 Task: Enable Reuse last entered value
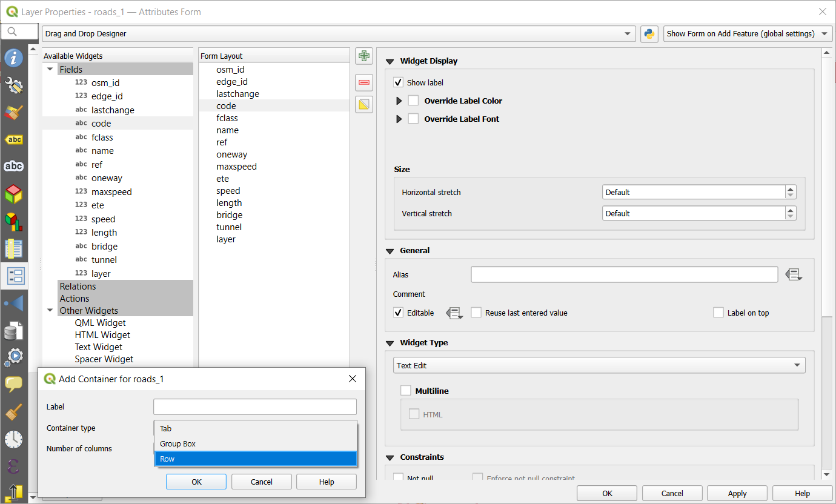coord(476,313)
